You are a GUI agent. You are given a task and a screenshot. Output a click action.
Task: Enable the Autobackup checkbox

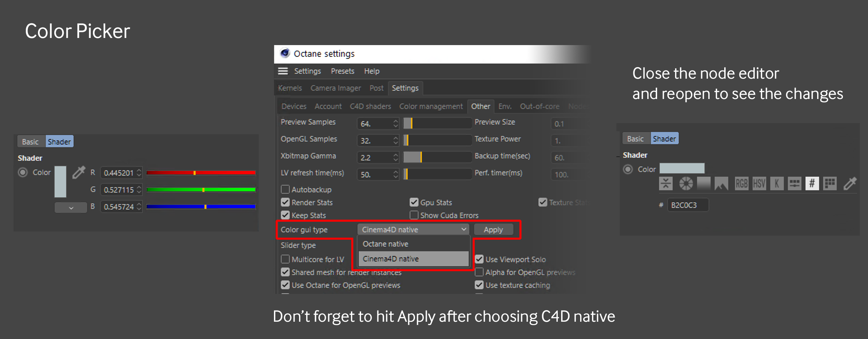[285, 189]
